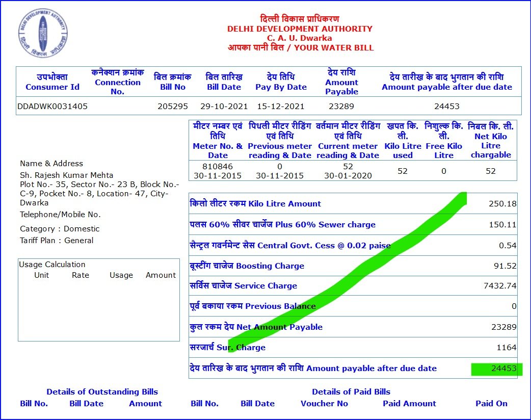Select the name Sh. Rajesh Kumar Mehta
This screenshot has width=531, height=420.
67,175
